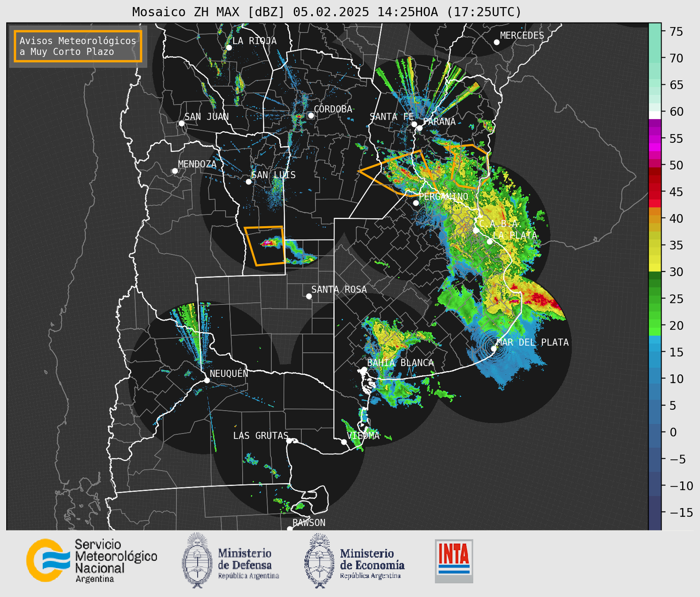Click the mint 70 dBZ color scale band
Viewport: 700px width, 597px height.
[x=655, y=58]
